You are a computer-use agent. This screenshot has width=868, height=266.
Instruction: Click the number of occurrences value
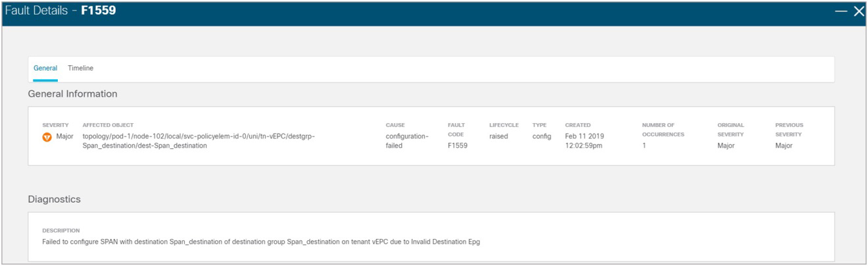coord(644,146)
